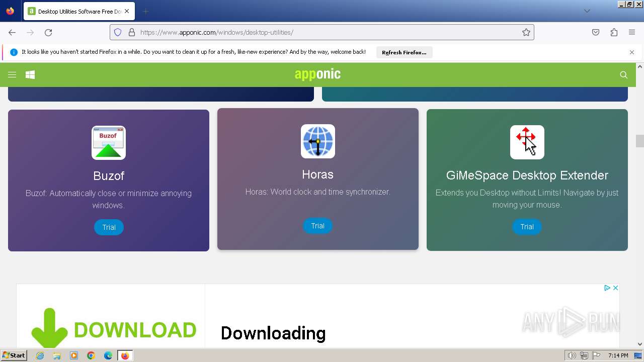Save page to Pocket

tap(596, 32)
